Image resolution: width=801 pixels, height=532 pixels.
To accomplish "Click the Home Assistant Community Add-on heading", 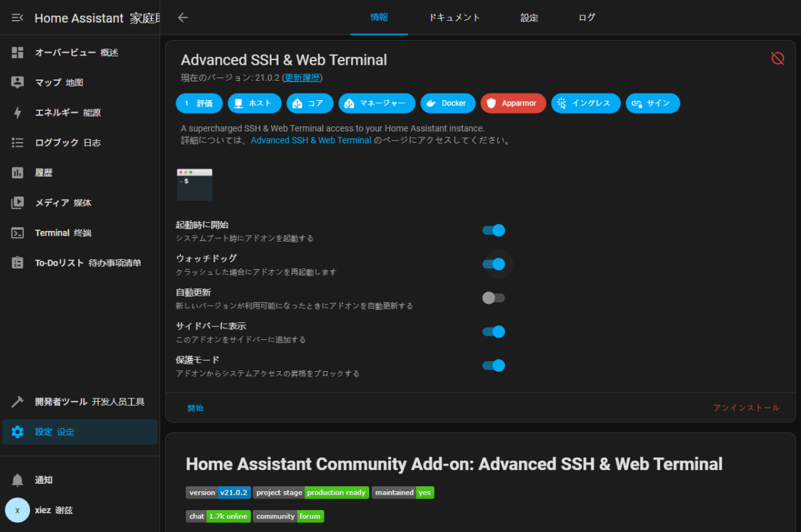I will (x=454, y=464).
